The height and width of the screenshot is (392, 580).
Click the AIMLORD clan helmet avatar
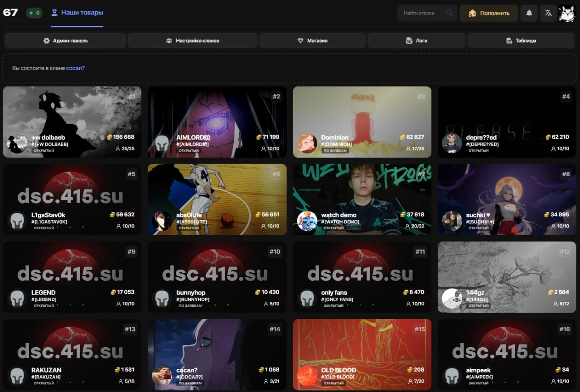point(162,144)
